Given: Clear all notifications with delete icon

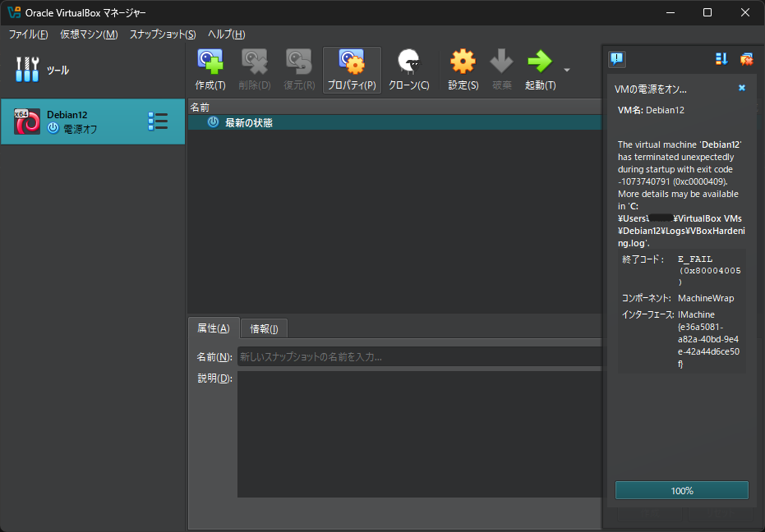Looking at the screenshot, I should pos(746,59).
